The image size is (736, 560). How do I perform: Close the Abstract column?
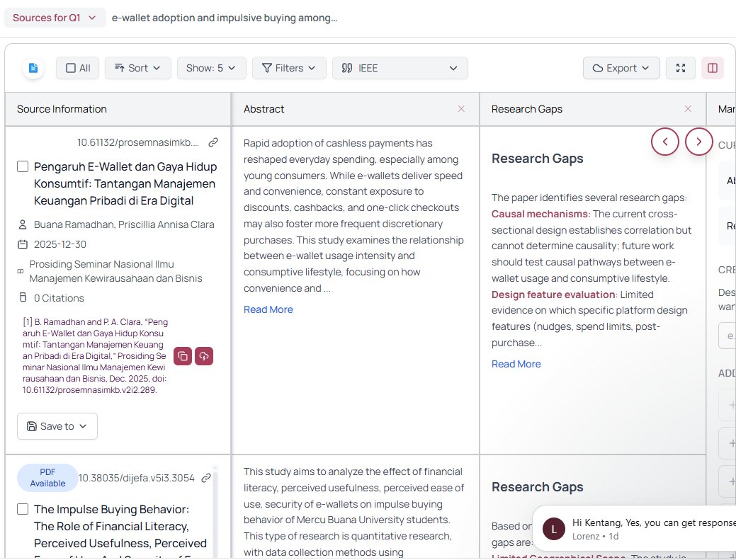[461, 109]
